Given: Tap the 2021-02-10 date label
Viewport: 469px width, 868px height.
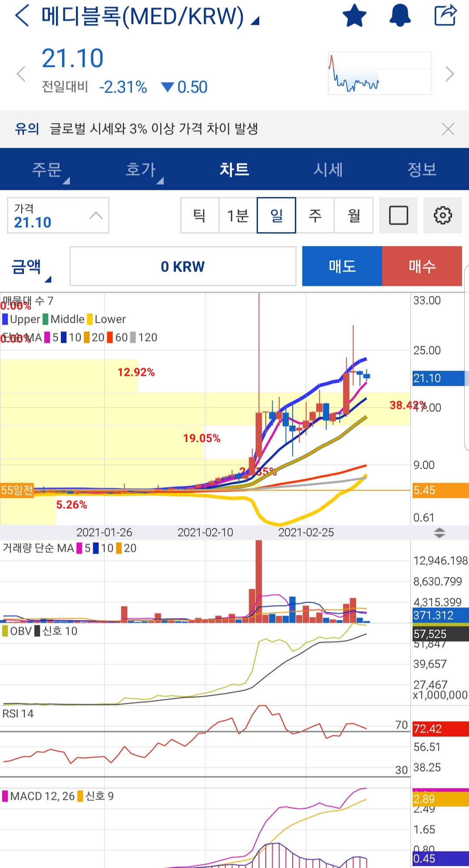Looking at the screenshot, I should coord(205,533).
